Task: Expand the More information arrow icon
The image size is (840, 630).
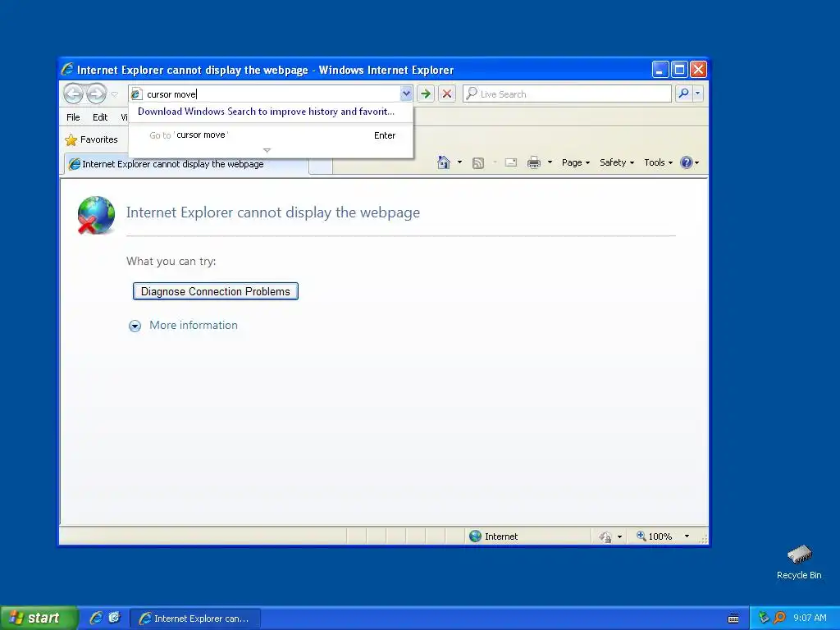Action: click(135, 326)
